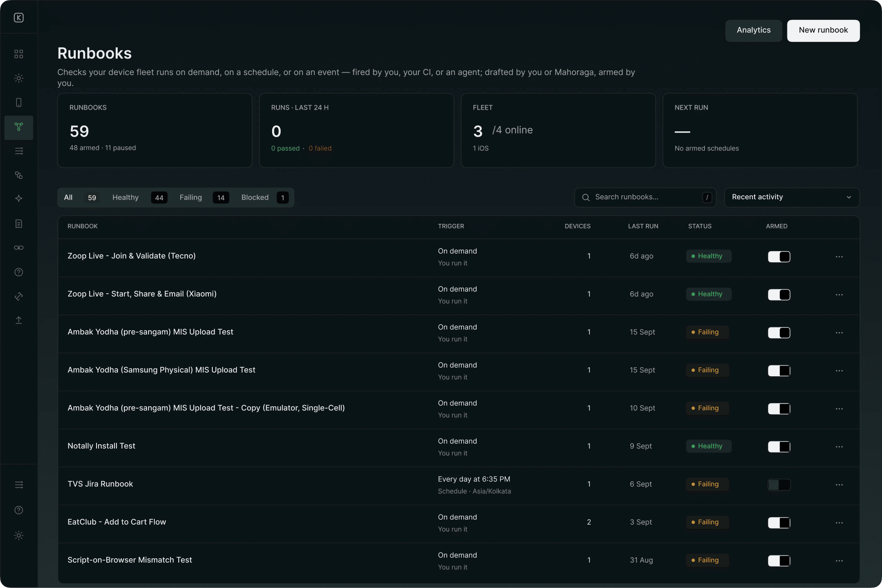This screenshot has height=588, width=882.
Task: Click the chain link icon in the sidebar
Action: 19,248
